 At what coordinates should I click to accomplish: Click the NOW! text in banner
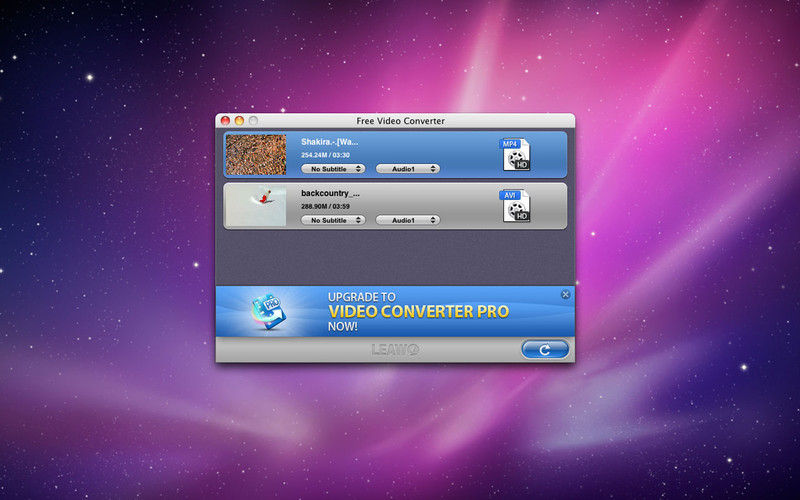coord(343,327)
